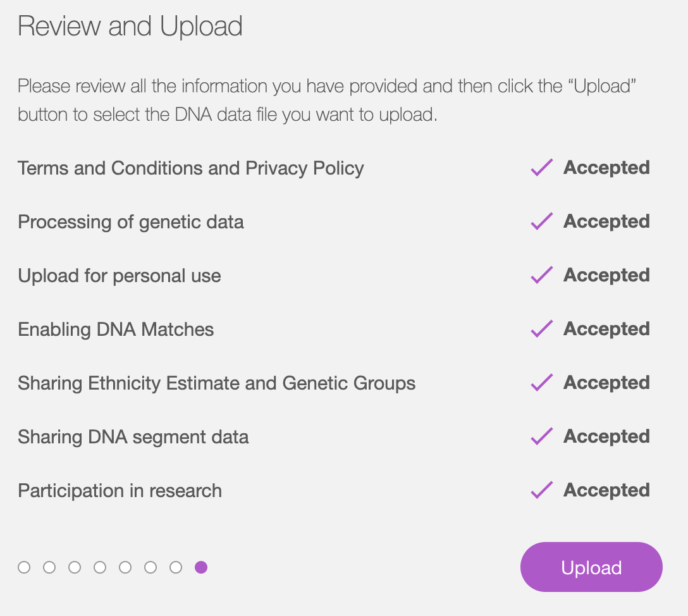This screenshot has height=616, width=688.
Task: Click Accepted status for Participation in research
Action: 606,491
